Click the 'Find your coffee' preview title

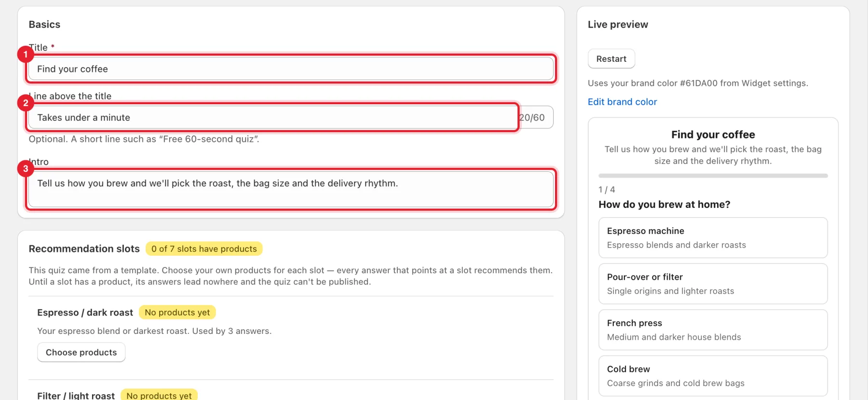point(713,135)
